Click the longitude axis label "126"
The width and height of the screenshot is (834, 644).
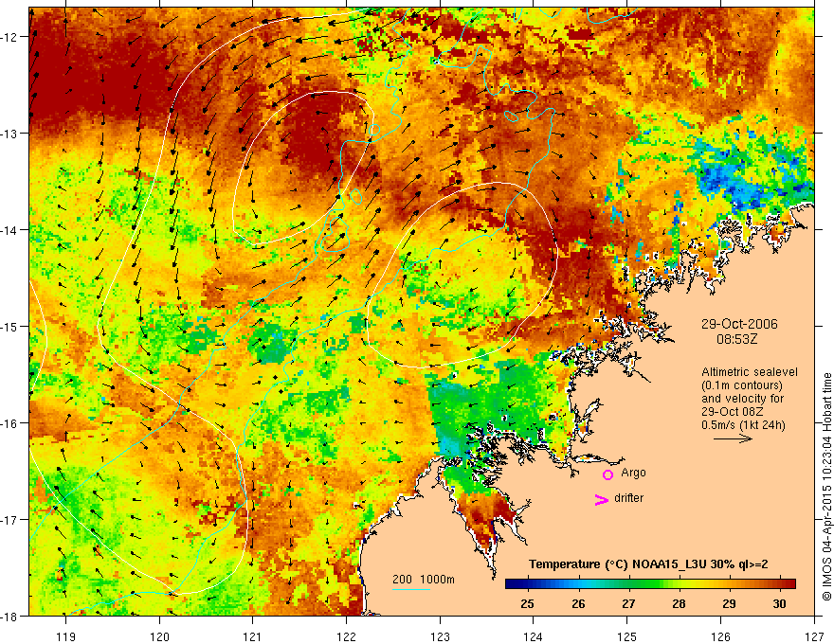coord(720,637)
